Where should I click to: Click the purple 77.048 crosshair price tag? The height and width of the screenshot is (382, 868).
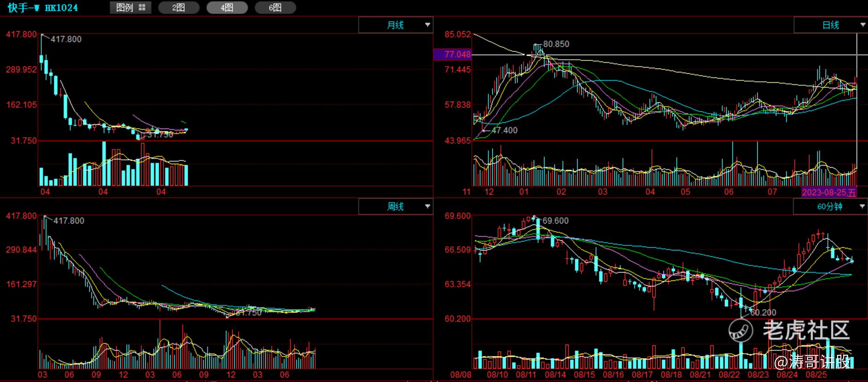point(453,54)
